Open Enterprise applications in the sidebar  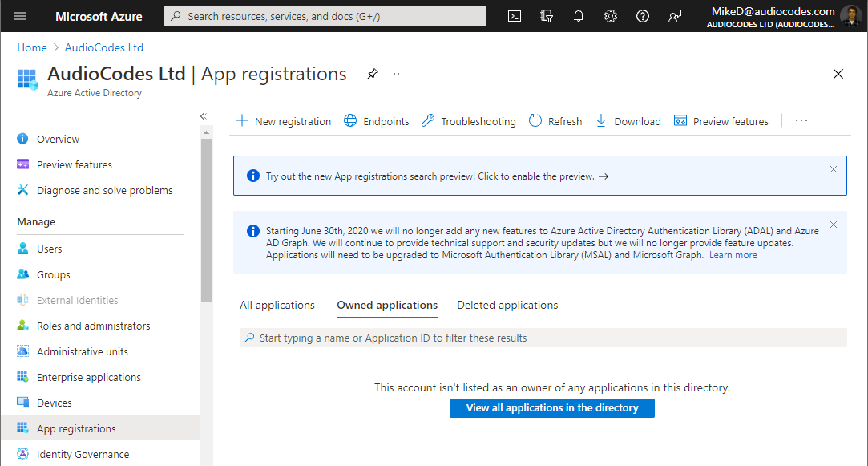click(88, 377)
